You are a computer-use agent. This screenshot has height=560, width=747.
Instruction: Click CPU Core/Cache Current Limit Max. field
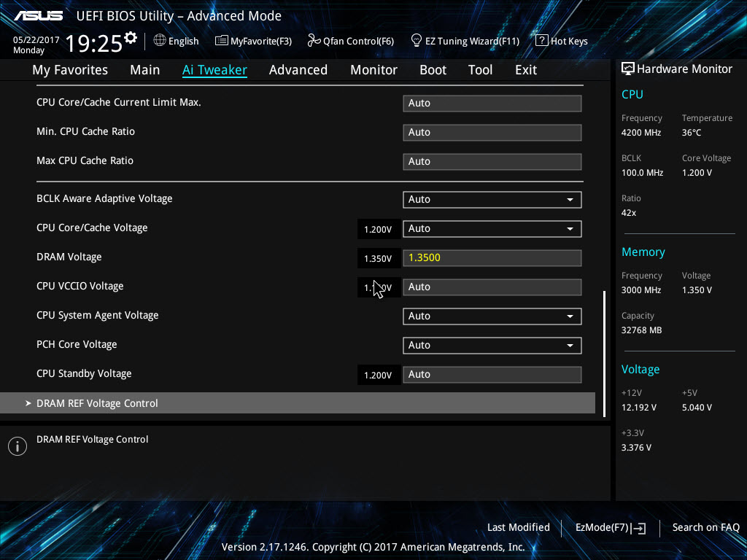coord(492,104)
